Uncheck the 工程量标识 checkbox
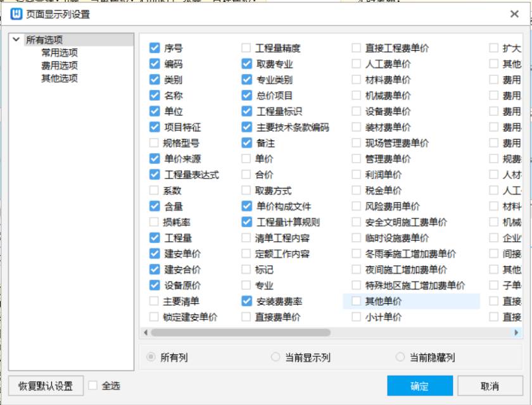Viewport: 532px width, 405px height. pos(246,111)
